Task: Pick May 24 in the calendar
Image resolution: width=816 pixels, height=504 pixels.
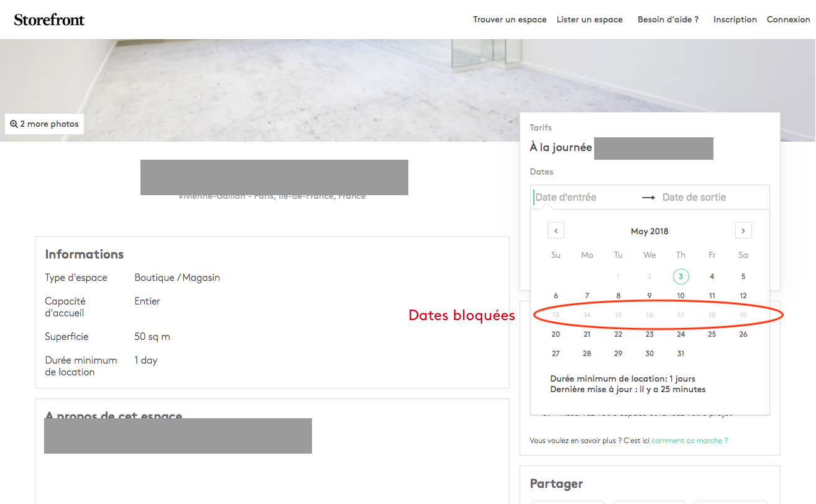Action: [681, 334]
